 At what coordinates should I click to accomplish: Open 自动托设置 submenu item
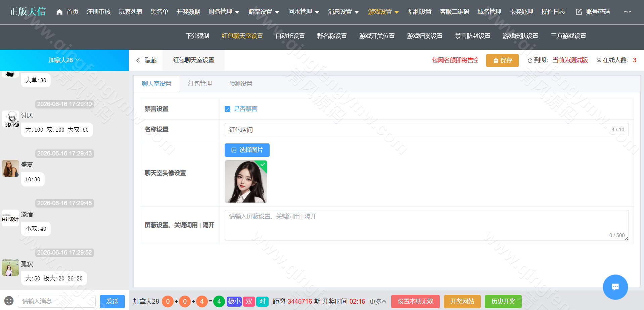(x=290, y=36)
